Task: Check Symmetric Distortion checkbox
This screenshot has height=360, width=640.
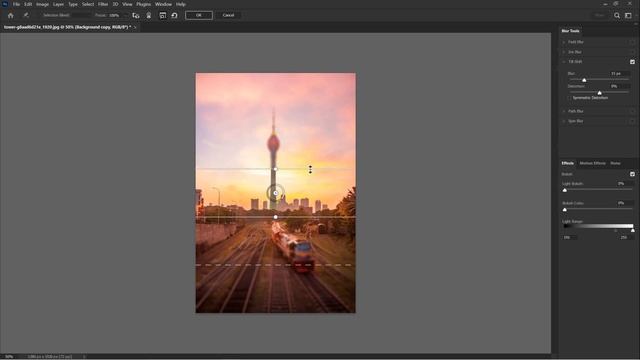Action: [x=570, y=98]
